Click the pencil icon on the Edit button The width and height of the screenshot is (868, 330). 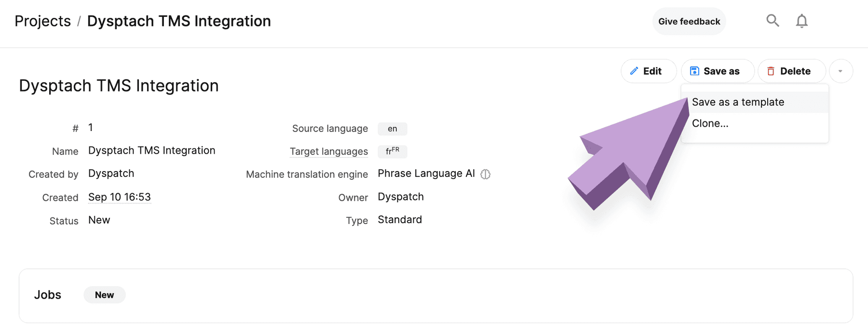pos(634,71)
